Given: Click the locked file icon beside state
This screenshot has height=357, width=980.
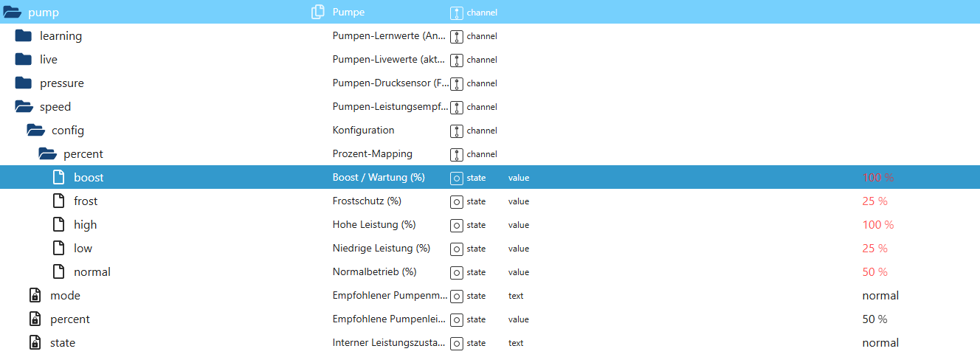Looking at the screenshot, I should click(x=35, y=343).
